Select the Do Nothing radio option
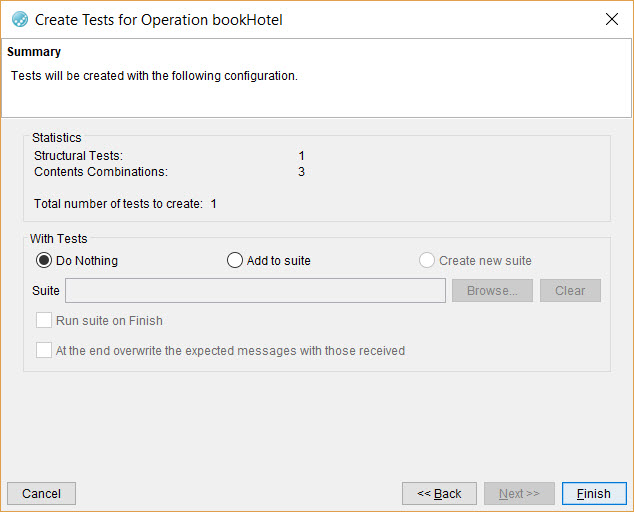This screenshot has width=634, height=512. point(44,261)
